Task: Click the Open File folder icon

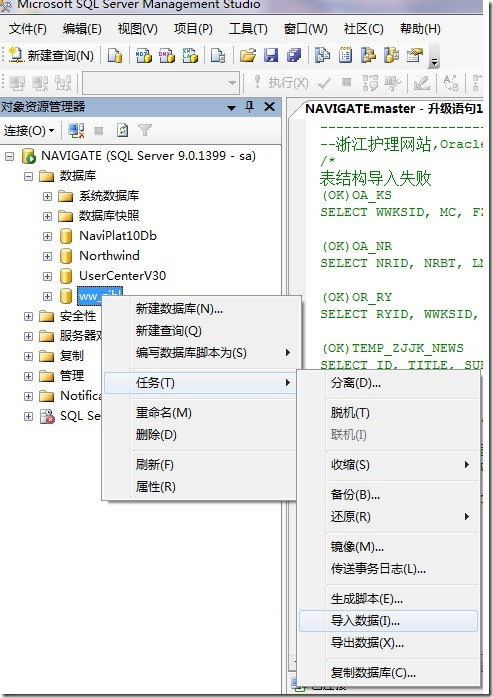Action: click(x=248, y=56)
